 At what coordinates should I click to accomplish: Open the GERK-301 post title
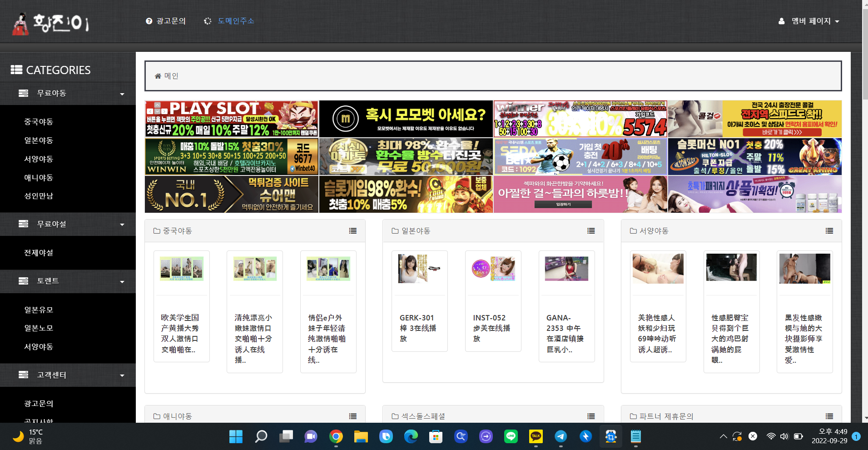pyautogui.click(x=418, y=328)
